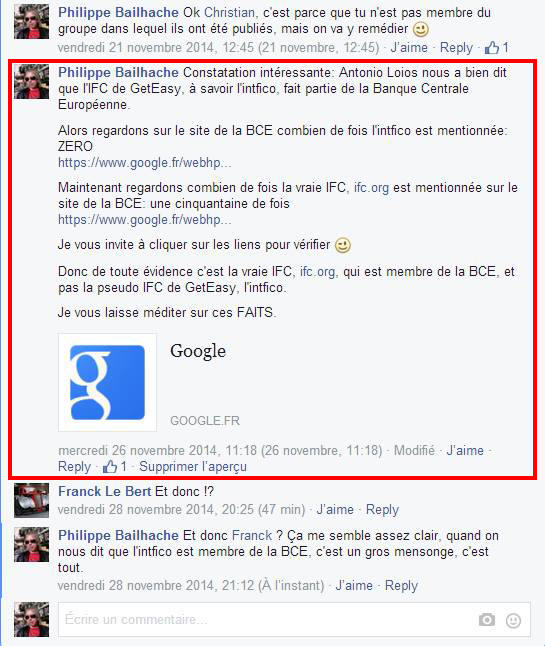Click the 'Google' preview title
This screenshot has height=646, width=545.
198,351
